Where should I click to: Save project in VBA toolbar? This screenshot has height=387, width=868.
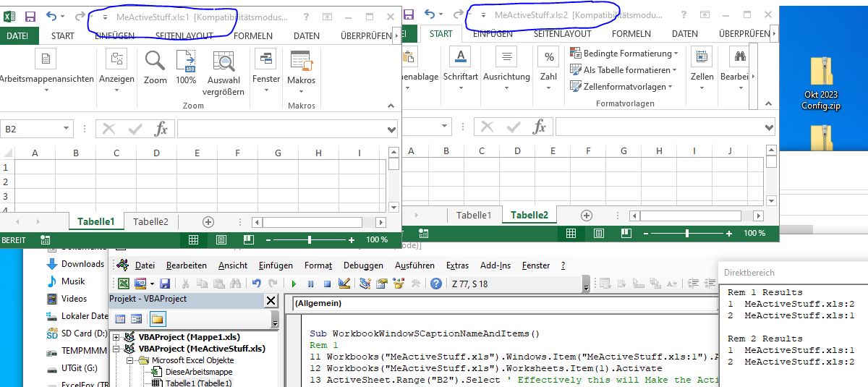coord(165,284)
